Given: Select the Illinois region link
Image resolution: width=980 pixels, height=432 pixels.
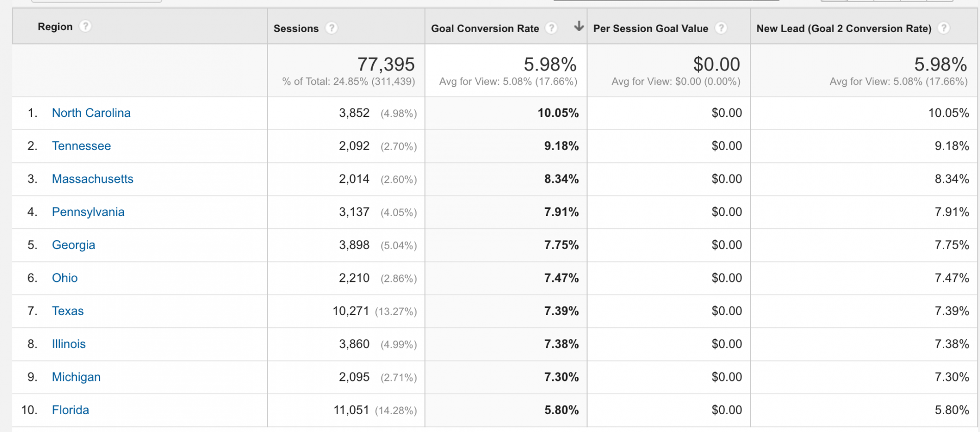Looking at the screenshot, I should [69, 344].
